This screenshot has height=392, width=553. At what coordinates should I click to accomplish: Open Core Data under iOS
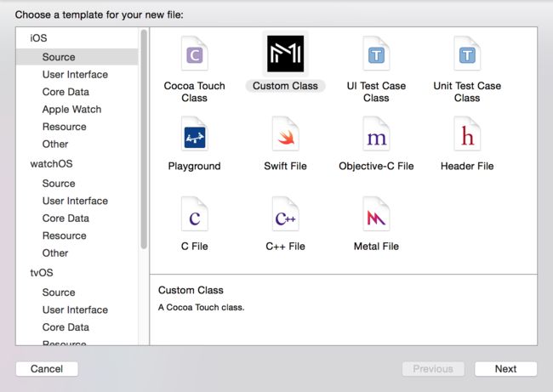click(66, 92)
